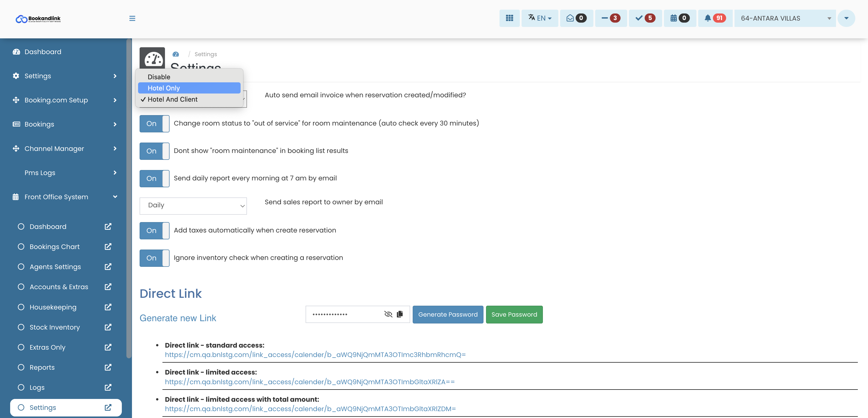Copy password with the clipboard icon
Screen dimensions: 868x418
400,314
